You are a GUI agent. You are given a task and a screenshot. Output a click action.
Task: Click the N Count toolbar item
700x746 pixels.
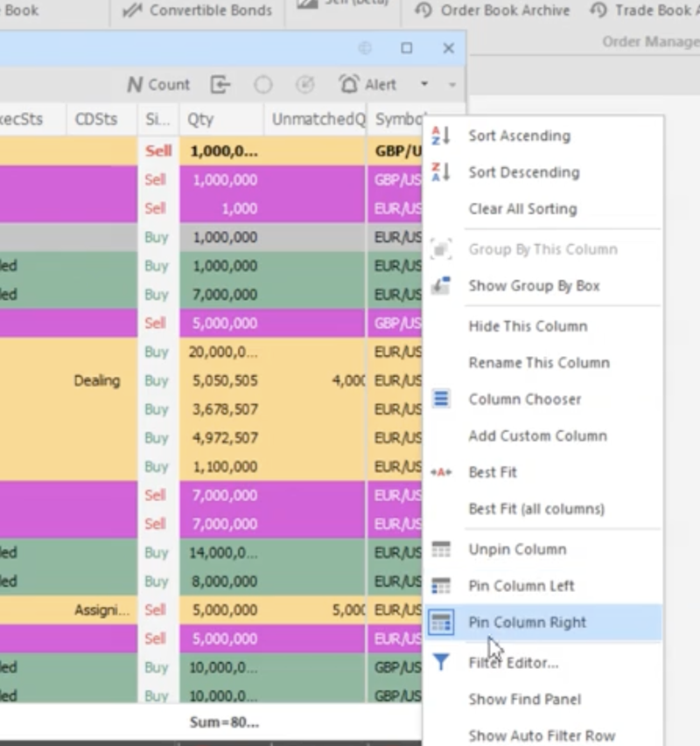point(157,84)
